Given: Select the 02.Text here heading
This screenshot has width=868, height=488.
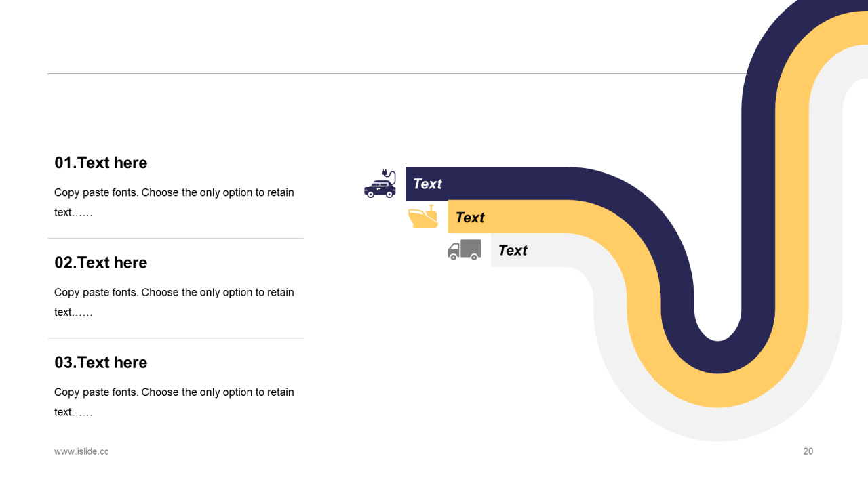Looking at the screenshot, I should click(101, 262).
